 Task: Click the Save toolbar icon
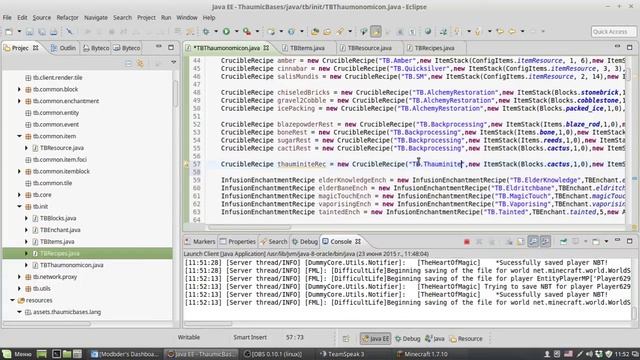pos(29,31)
